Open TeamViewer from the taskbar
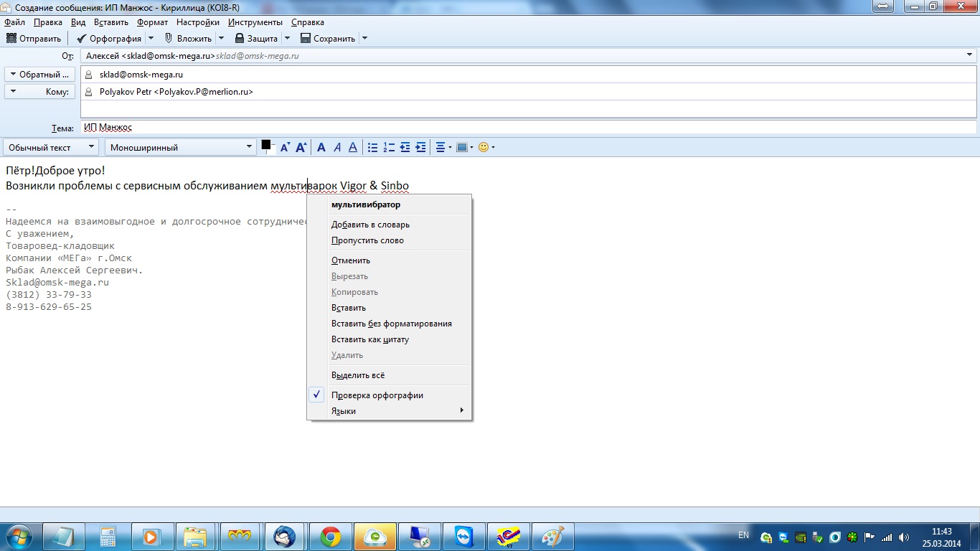This screenshot has height=551, width=980. [x=463, y=537]
